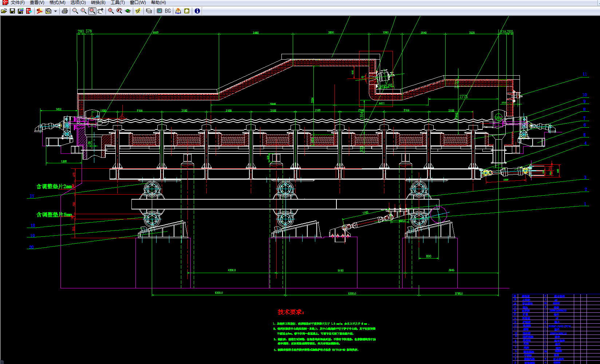Screen dimensions: 600x364
Task: Click the help question mark icon
Action: click(178, 11)
